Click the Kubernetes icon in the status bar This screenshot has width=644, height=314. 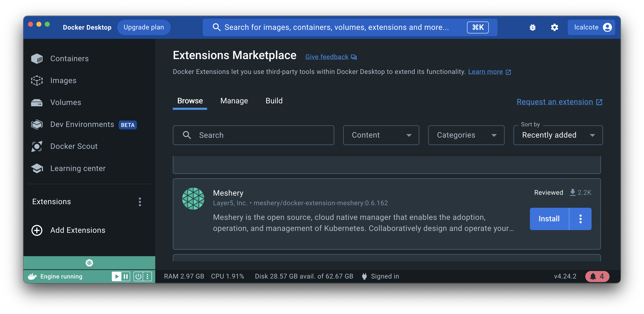point(89,263)
